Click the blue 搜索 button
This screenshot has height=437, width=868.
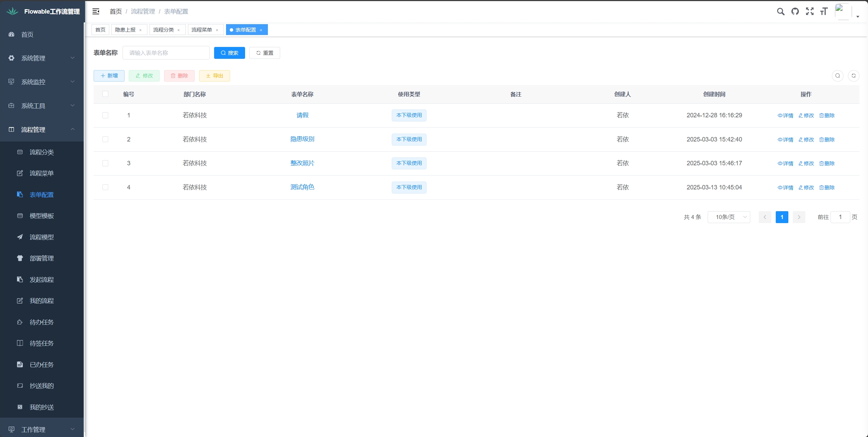(x=229, y=53)
